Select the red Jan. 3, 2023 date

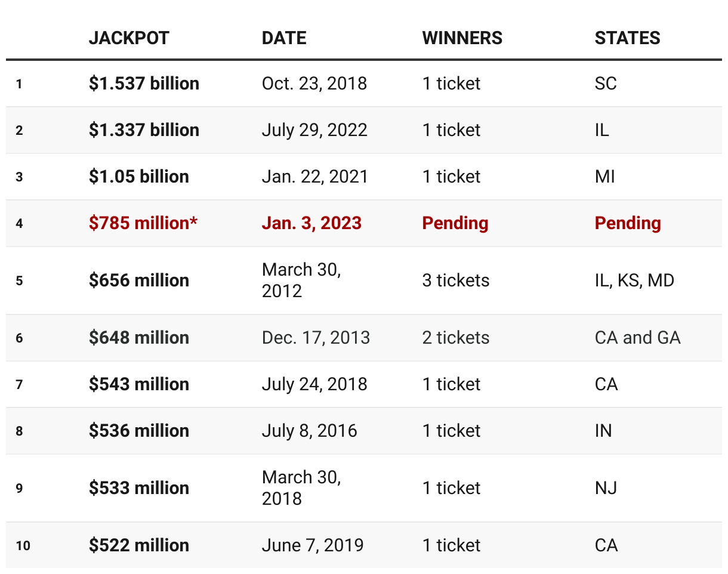pos(311,223)
